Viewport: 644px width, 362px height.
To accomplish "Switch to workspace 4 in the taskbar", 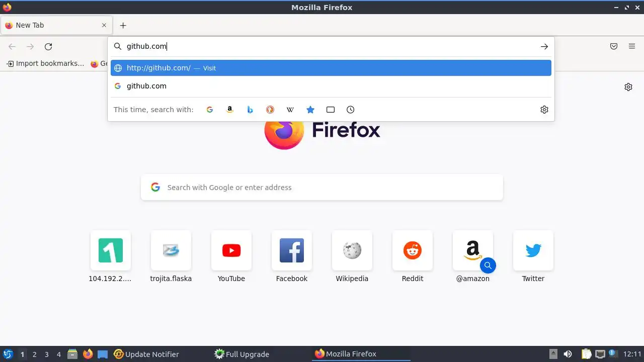I will (59, 354).
